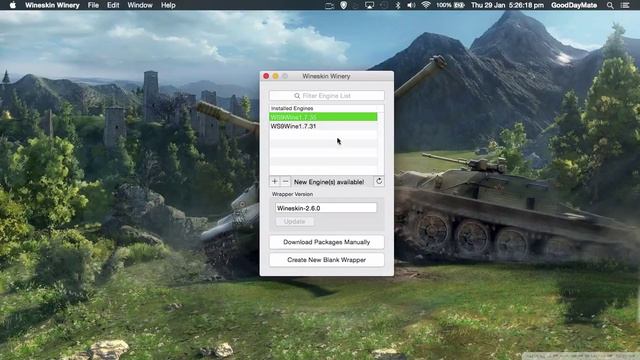The width and height of the screenshot is (640, 360).
Task: Minimize the Wineskin Winery window
Action: 276,76
